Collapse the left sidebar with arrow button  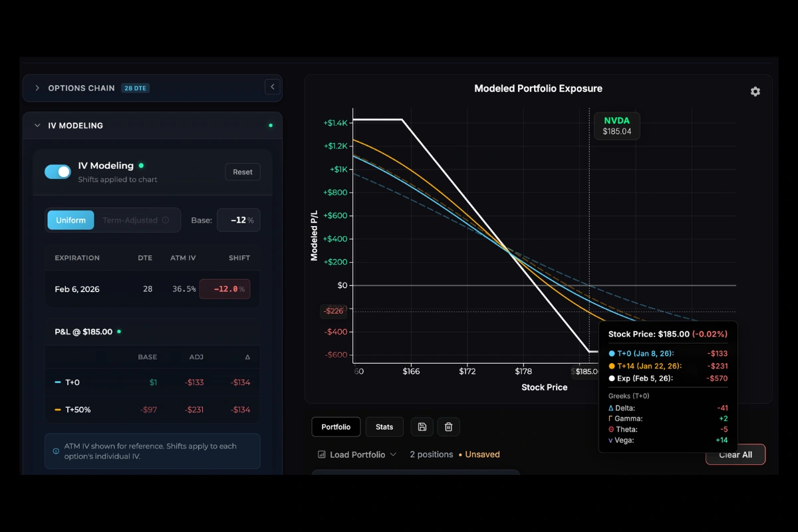[272, 87]
